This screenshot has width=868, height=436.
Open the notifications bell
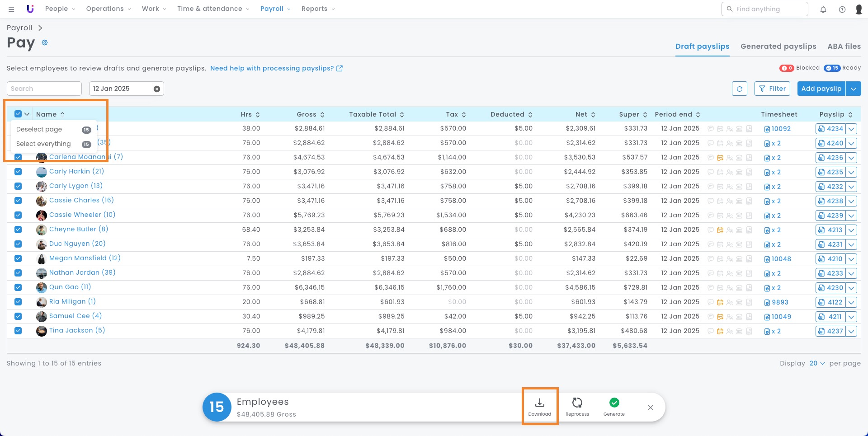(823, 9)
